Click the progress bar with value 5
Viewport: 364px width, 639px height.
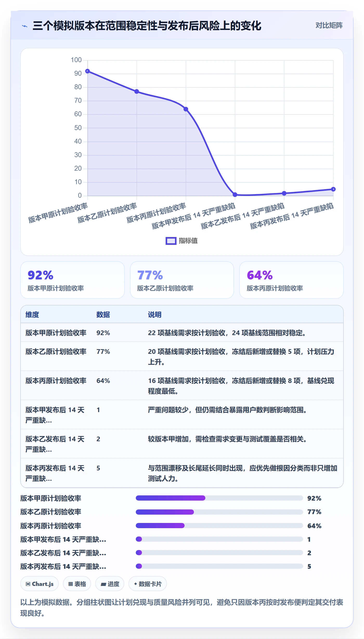(x=219, y=566)
